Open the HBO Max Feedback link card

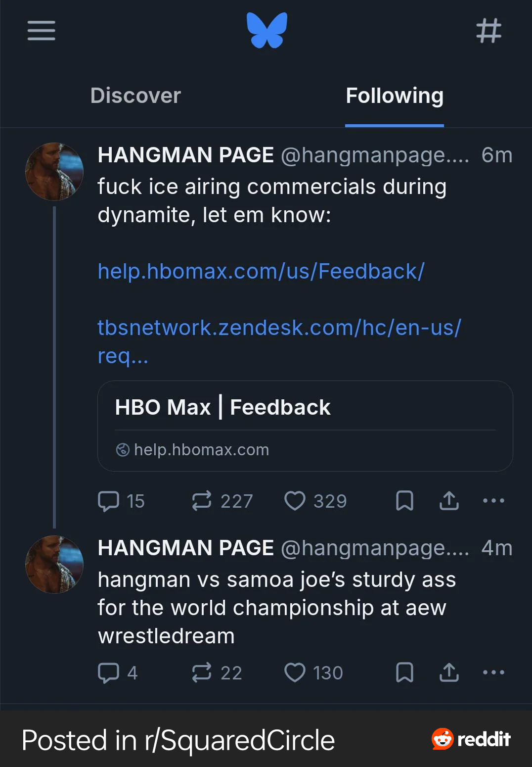[305, 426]
